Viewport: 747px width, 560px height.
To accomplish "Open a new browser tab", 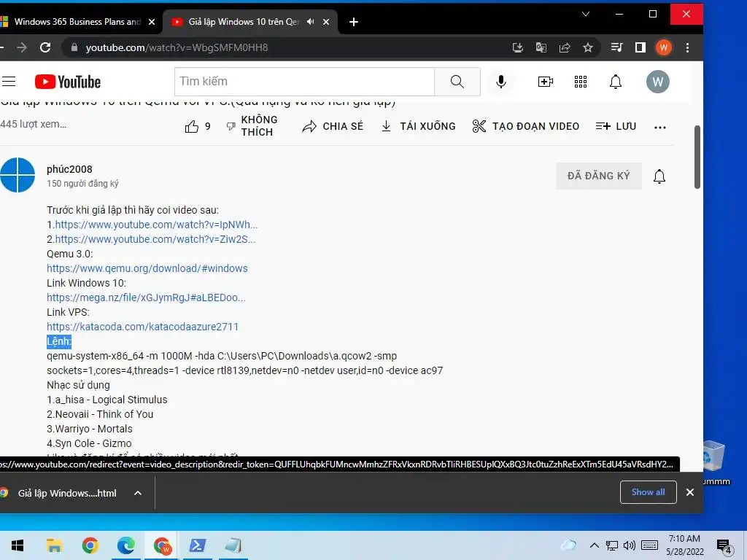I will point(354,22).
